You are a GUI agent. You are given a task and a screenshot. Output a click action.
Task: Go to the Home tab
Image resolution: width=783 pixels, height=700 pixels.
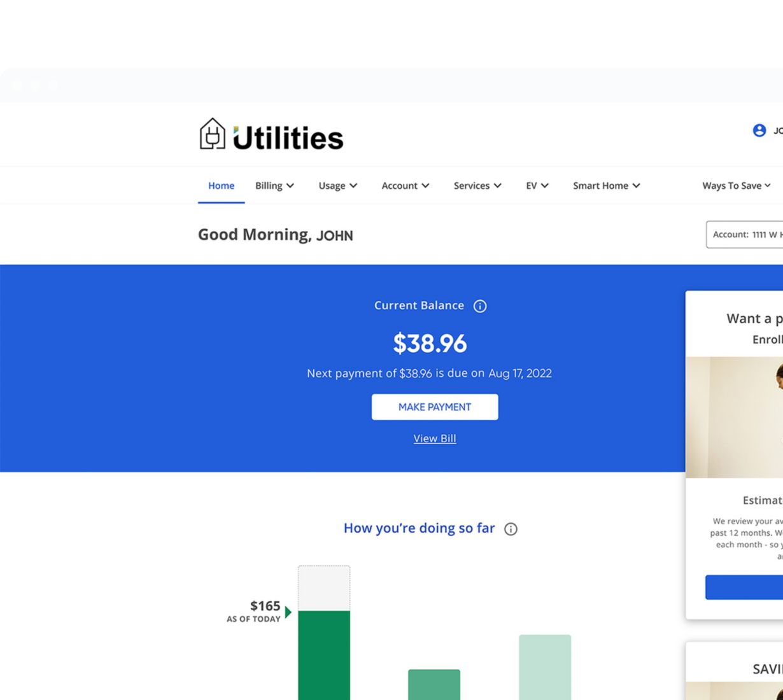(221, 186)
